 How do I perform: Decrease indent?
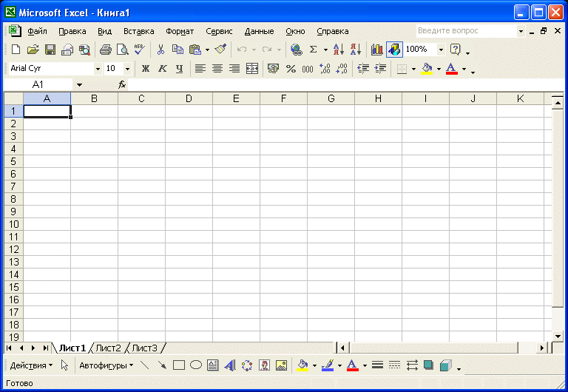click(x=363, y=69)
